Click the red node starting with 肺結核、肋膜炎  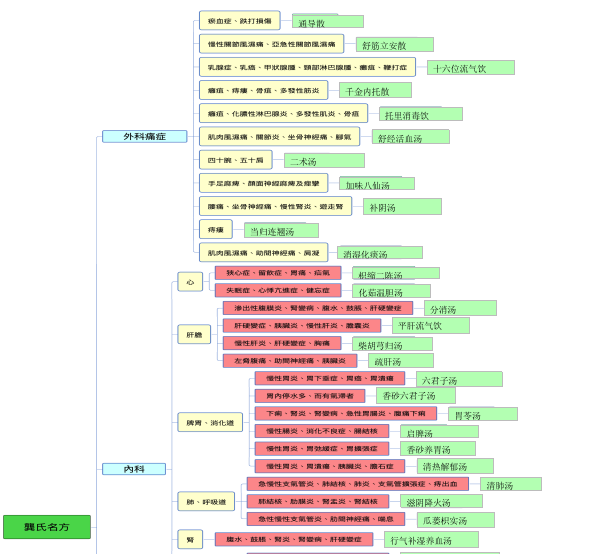tap(318, 501)
